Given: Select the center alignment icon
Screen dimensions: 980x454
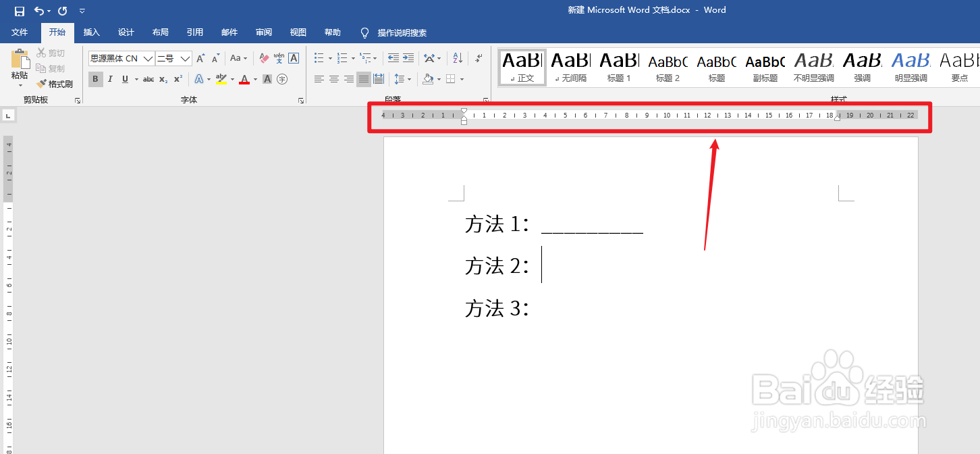Looking at the screenshot, I should point(333,79).
